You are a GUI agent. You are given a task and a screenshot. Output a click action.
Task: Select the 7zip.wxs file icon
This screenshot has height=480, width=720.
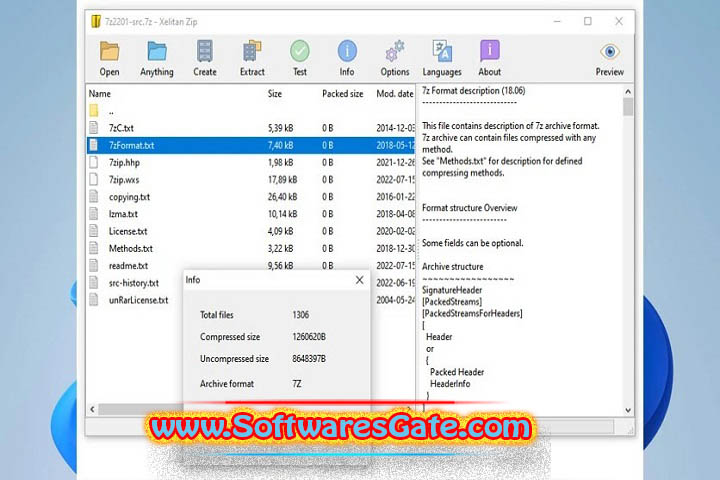(94, 179)
